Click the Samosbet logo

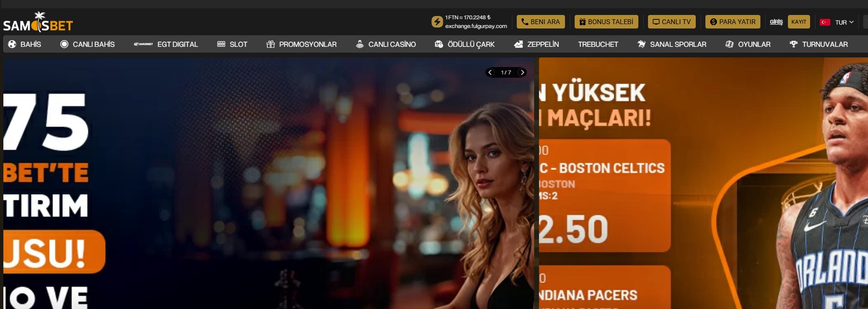click(x=38, y=22)
